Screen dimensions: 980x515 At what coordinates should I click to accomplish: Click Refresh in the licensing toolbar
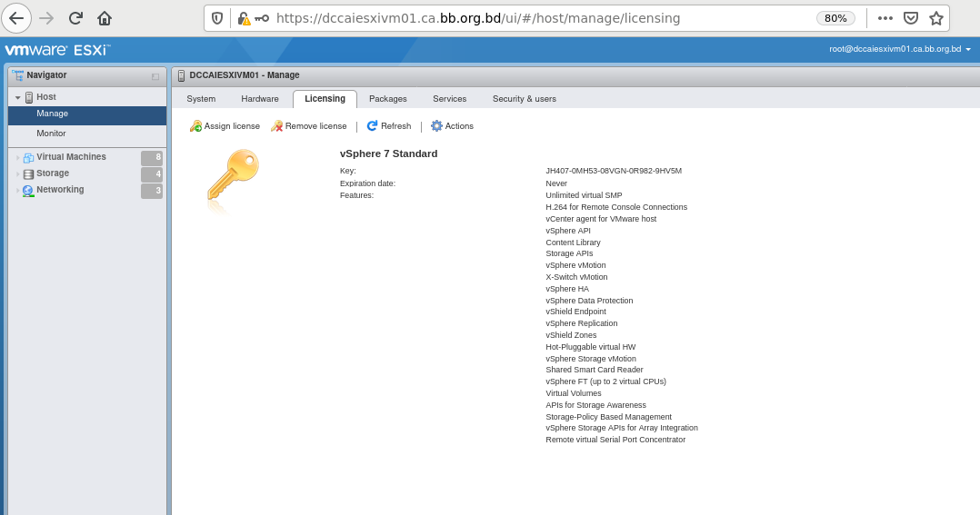395,126
